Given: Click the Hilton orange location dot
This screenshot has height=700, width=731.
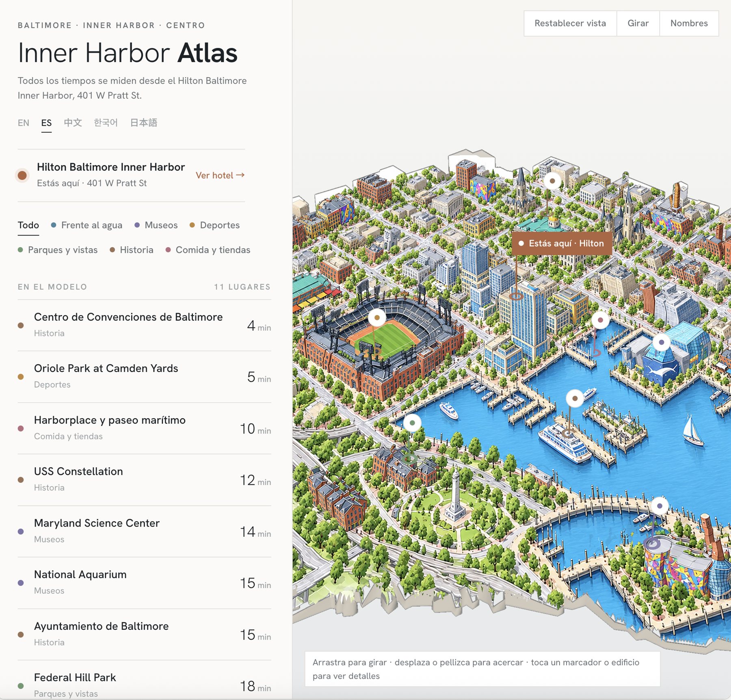Looking at the screenshot, I should click(x=22, y=175).
